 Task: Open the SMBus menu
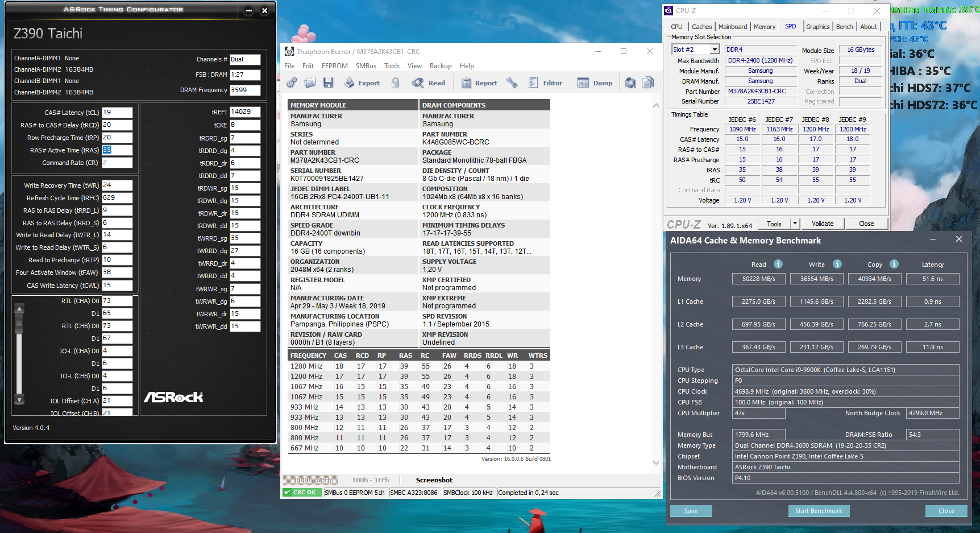[x=366, y=66]
